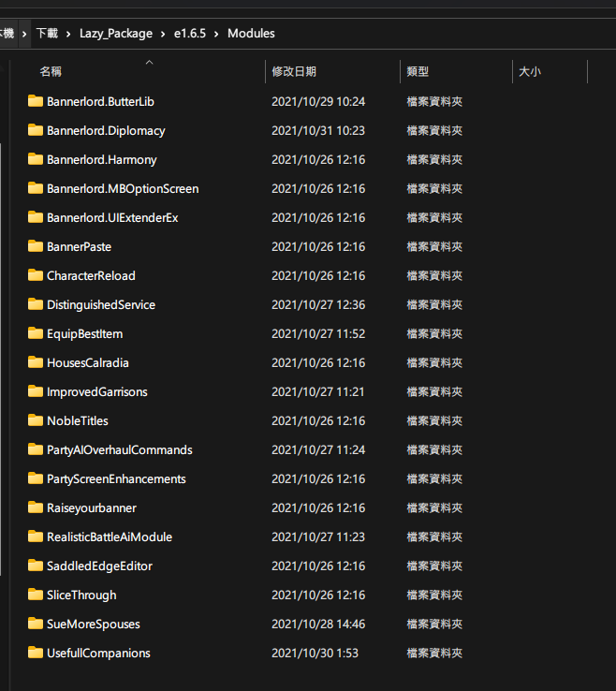This screenshot has width=616, height=691.
Task: Select the PartyScreenEnhancements folder name
Action: coord(116,479)
